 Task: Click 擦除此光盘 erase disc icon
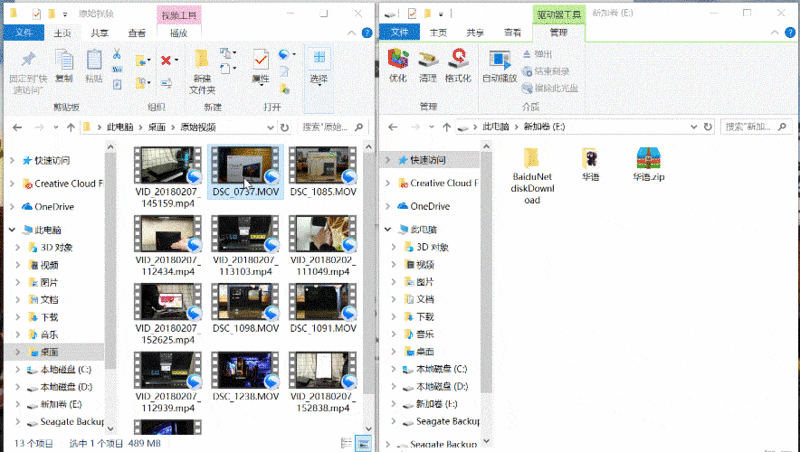(550, 88)
